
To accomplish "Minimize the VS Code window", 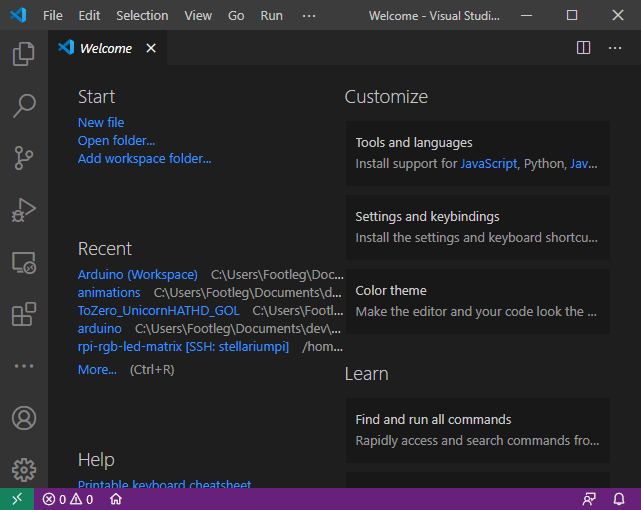I will pyautogui.click(x=526, y=16).
